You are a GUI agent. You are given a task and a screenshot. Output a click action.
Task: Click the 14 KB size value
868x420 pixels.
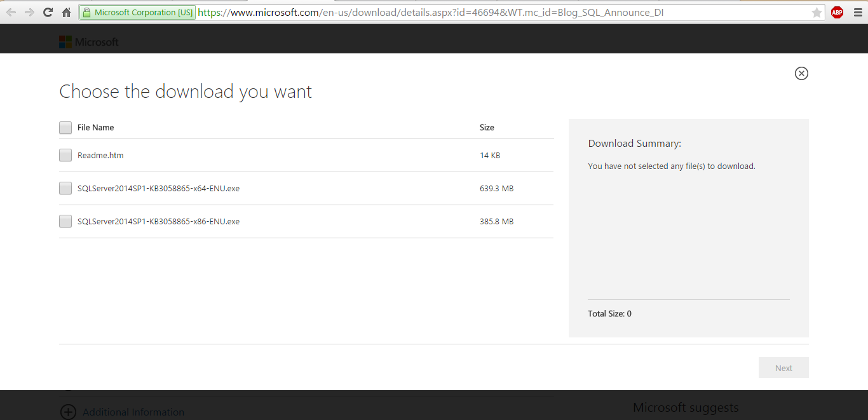click(x=490, y=155)
